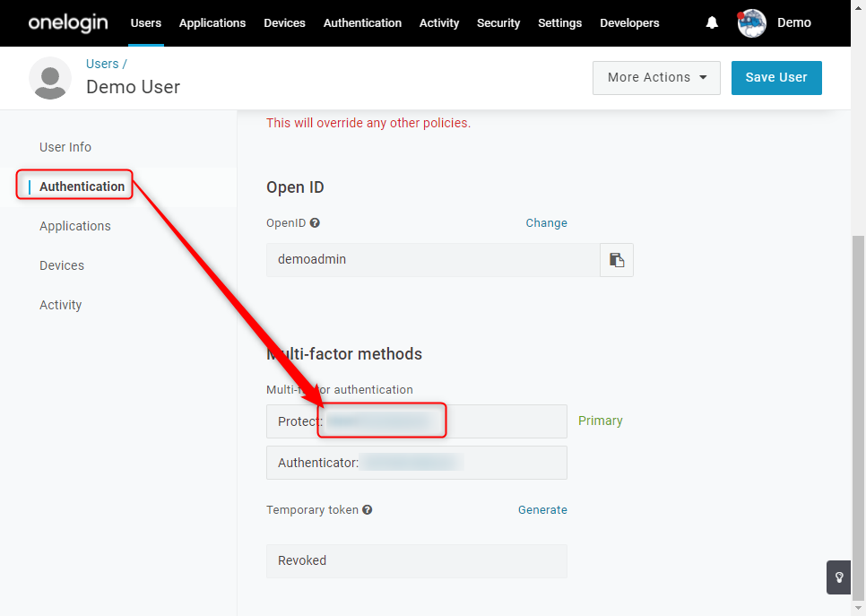The height and width of the screenshot is (616, 866).
Task: Click the demoadmin OpenID field
Action: pyautogui.click(x=433, y=260)
